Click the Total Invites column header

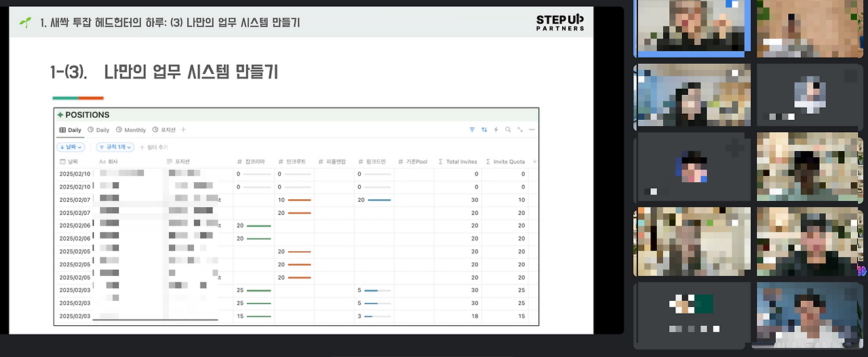click(458, 162)
